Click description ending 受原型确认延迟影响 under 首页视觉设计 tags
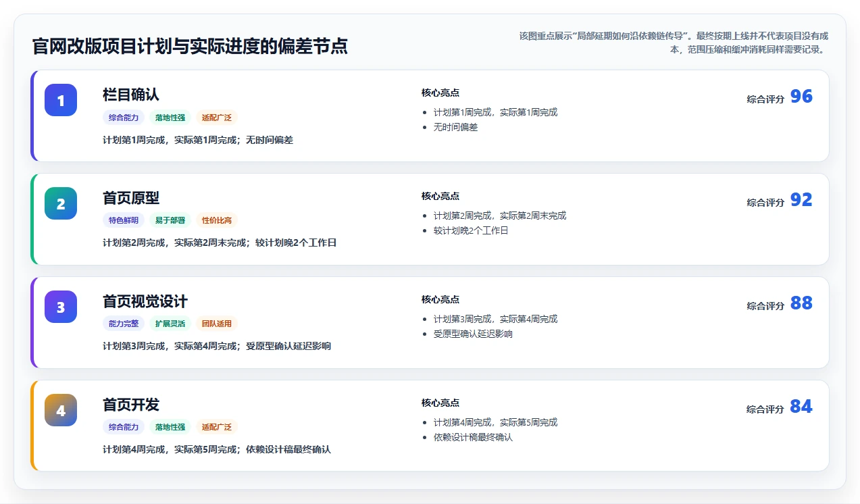Image resolution: width=860 pixels, height=504 pixels. [217, 347]
